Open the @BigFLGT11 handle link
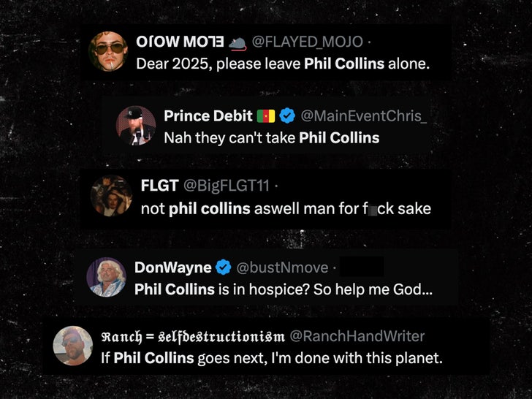532x399 pixels. (234, 186)
